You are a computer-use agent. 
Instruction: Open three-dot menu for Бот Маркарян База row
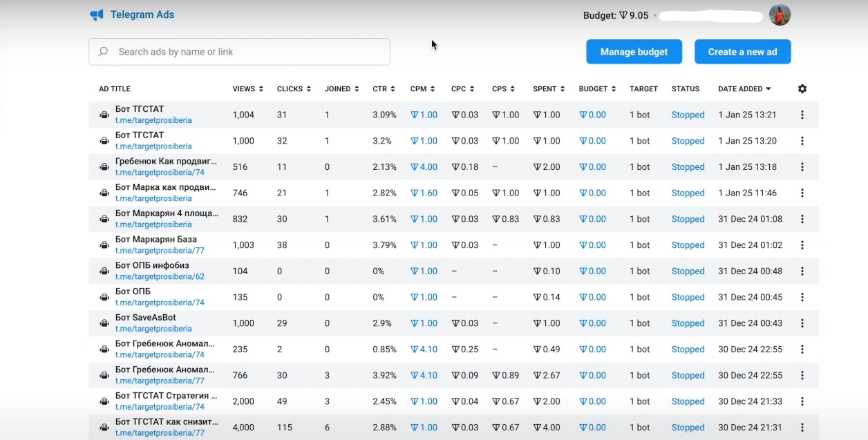(802, 245)
